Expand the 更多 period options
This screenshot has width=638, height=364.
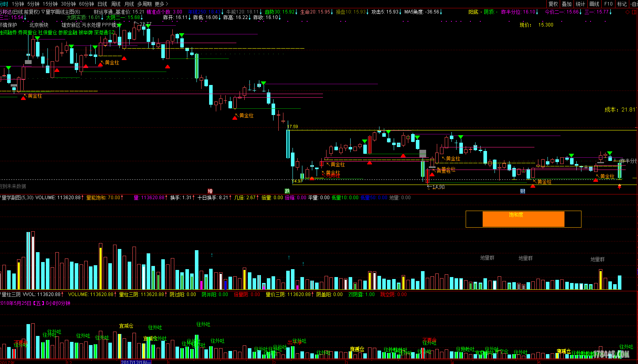point(161,4)
